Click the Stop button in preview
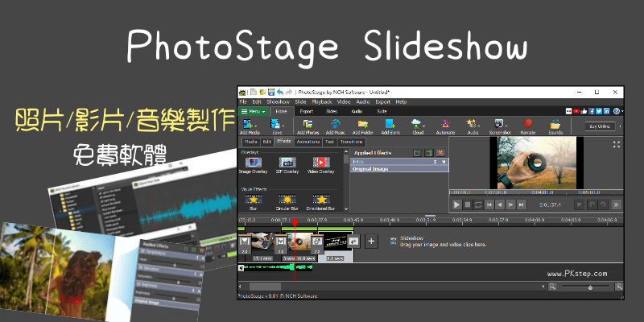Screen dimensions: 644x322 [x=468, y=204]
